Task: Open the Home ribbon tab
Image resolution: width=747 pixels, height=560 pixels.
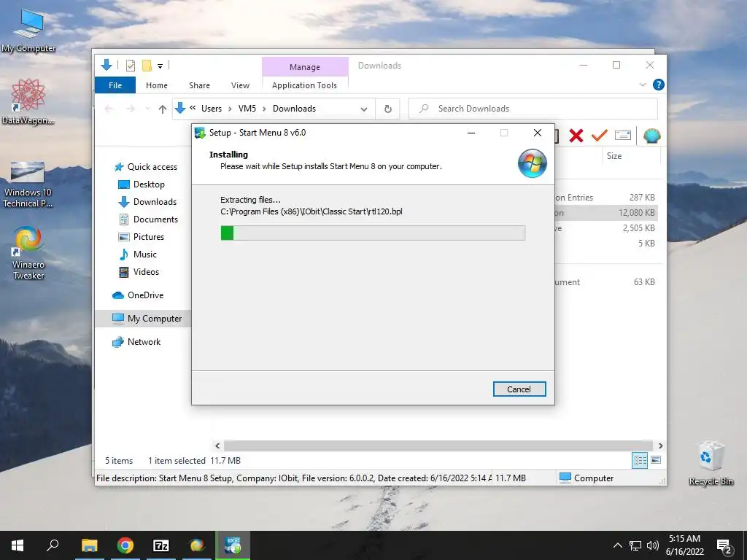Action: (157, 85)
